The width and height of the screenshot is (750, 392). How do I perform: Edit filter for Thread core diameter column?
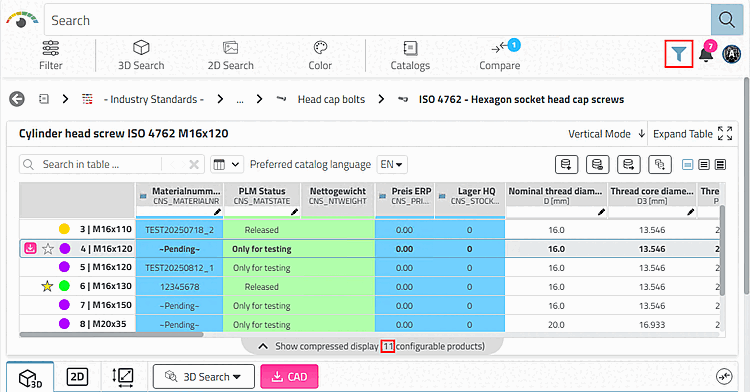691,212
